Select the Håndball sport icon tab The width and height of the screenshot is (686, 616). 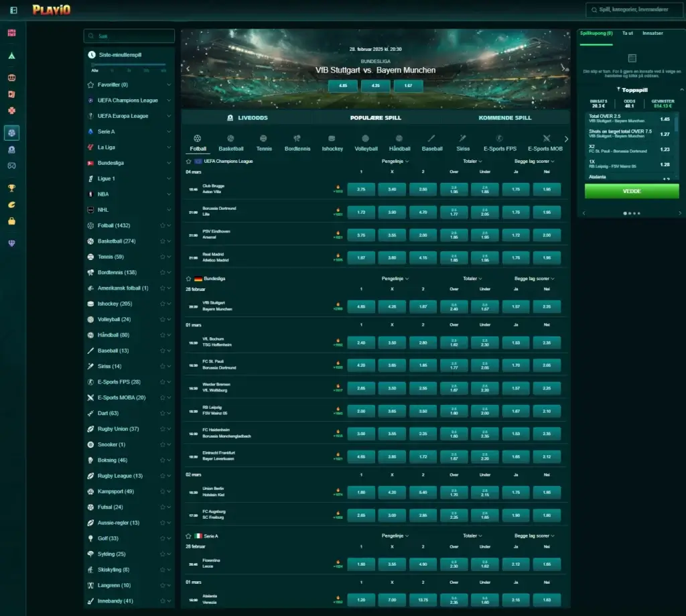(x=399, y=143)
